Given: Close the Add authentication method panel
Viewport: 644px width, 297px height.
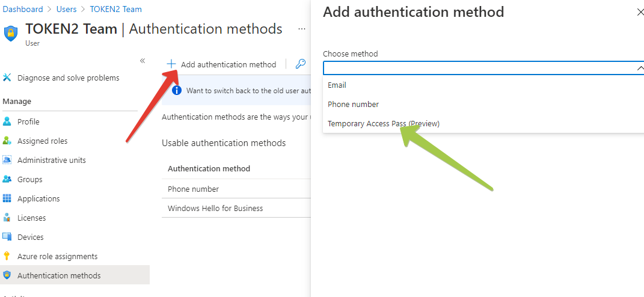Looking at the screenshot, I should coord(640,12).
